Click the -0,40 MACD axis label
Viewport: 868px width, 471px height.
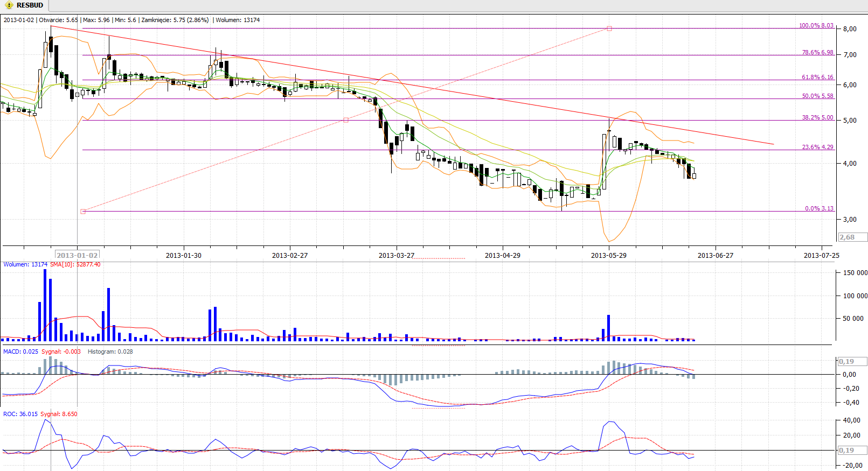[x=851, y=402]
